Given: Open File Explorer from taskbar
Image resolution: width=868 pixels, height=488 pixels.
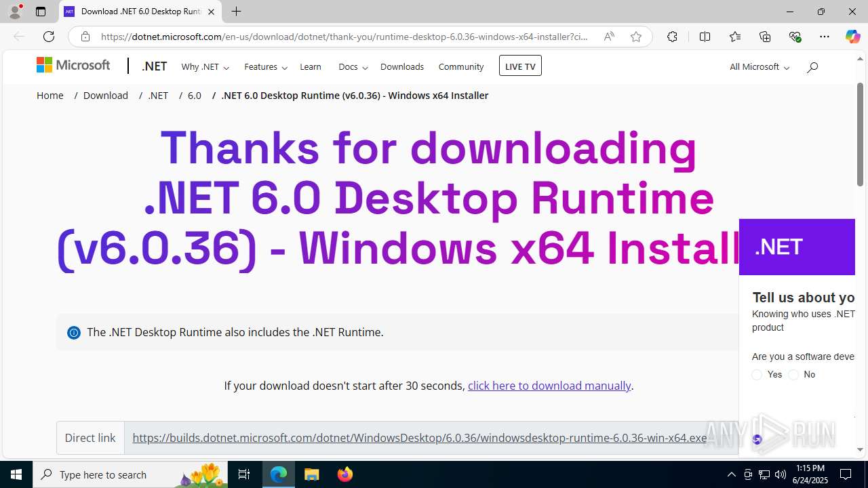Looking at the screenshot, I should pos(311,474).
